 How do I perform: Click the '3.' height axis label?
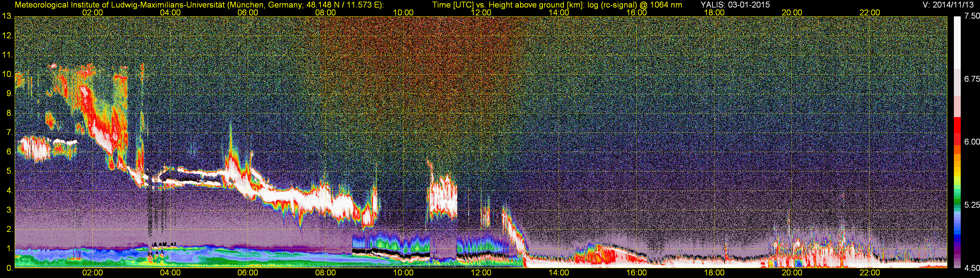pyautogui.click(x=9, y=210)
